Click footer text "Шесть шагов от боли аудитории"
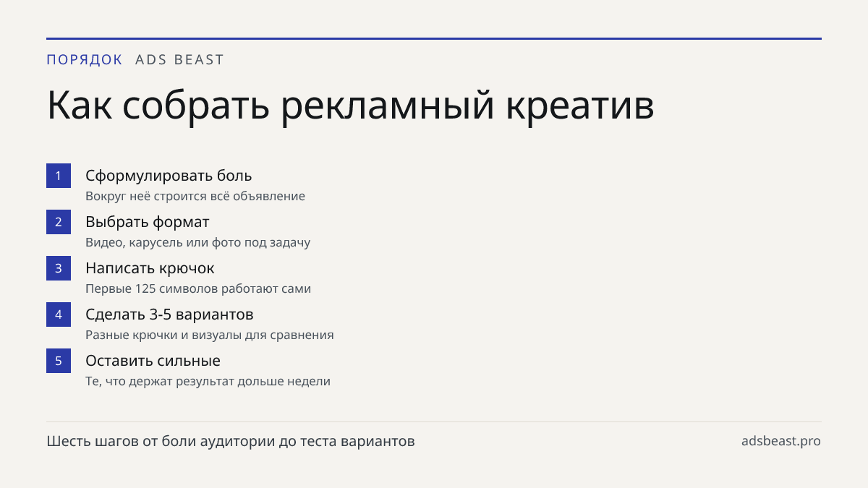Screen dimensions: 868x488 tap(160, 441)
